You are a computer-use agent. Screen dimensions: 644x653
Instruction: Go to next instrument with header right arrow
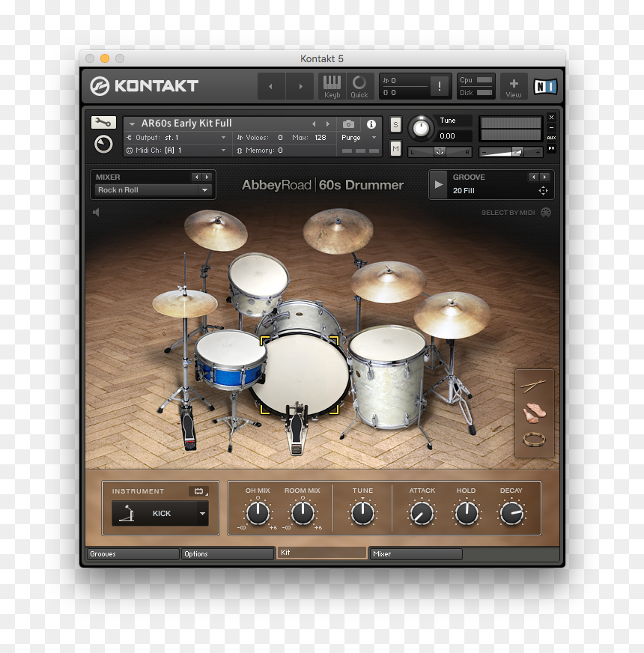(300, 86)
